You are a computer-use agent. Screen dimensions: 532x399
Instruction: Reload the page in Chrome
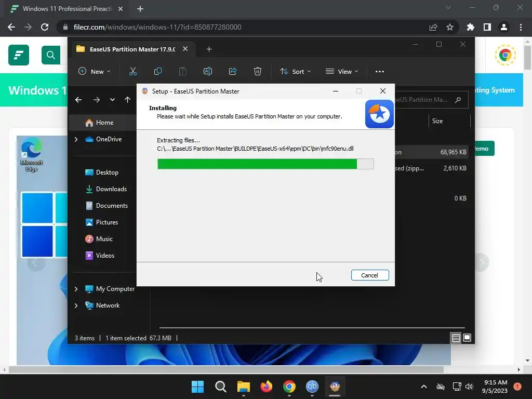(x=45, y=27)
